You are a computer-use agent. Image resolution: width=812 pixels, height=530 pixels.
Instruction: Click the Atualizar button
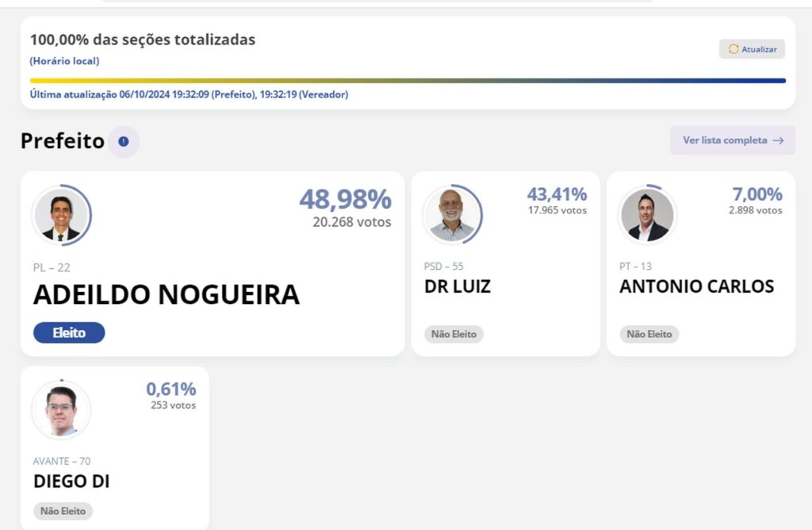point(752,49)
